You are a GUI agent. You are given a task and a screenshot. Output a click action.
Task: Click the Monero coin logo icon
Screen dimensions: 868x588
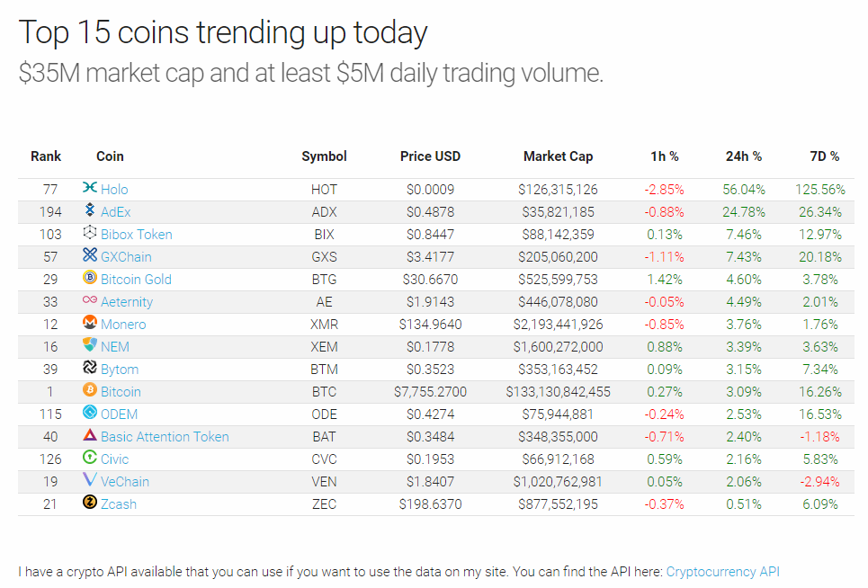(89, 324)
